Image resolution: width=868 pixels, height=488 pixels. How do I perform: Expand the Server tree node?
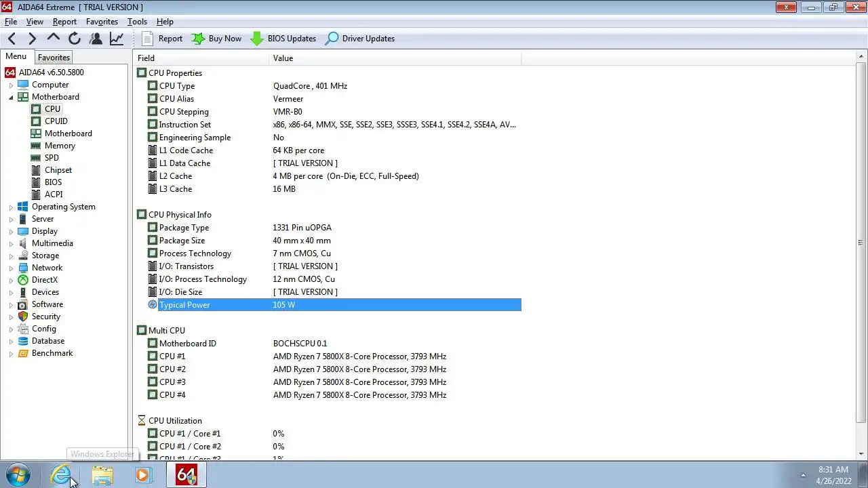coord(11,220)
